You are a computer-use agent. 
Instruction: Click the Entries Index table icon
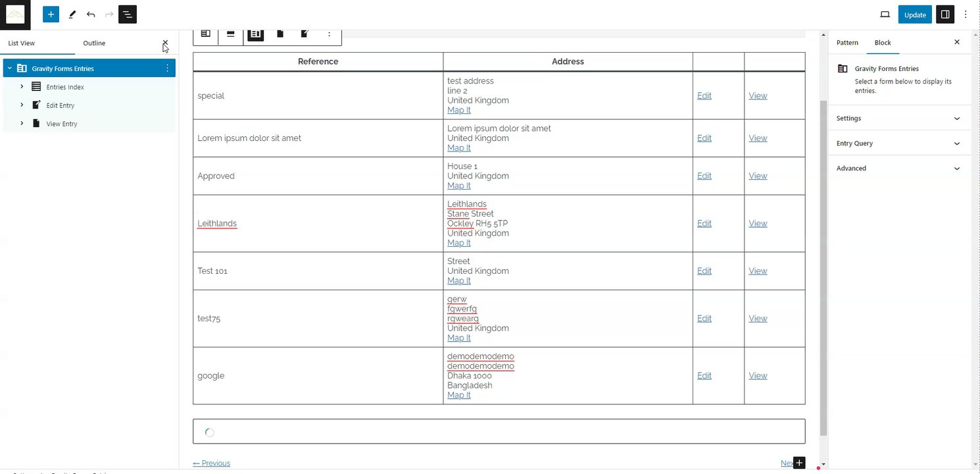[36, 87]
